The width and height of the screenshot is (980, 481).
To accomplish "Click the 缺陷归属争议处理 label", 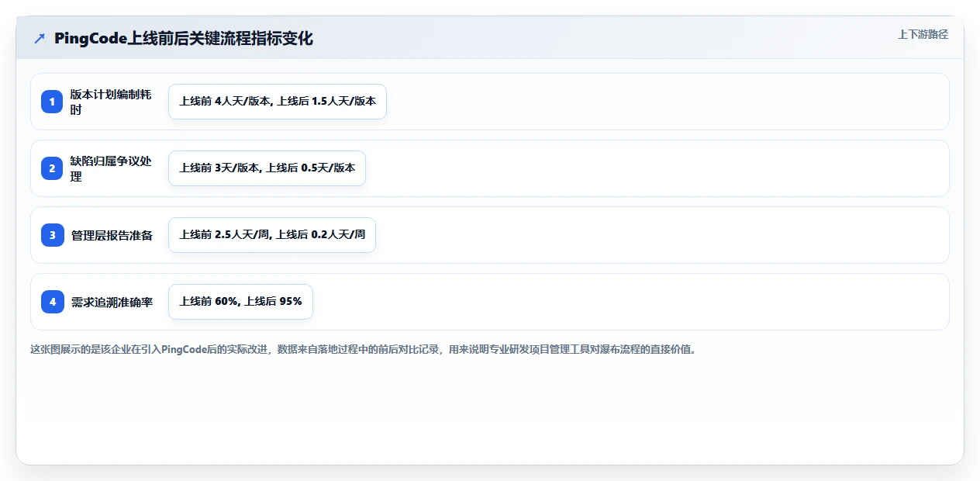I will [x=112, y=168].
